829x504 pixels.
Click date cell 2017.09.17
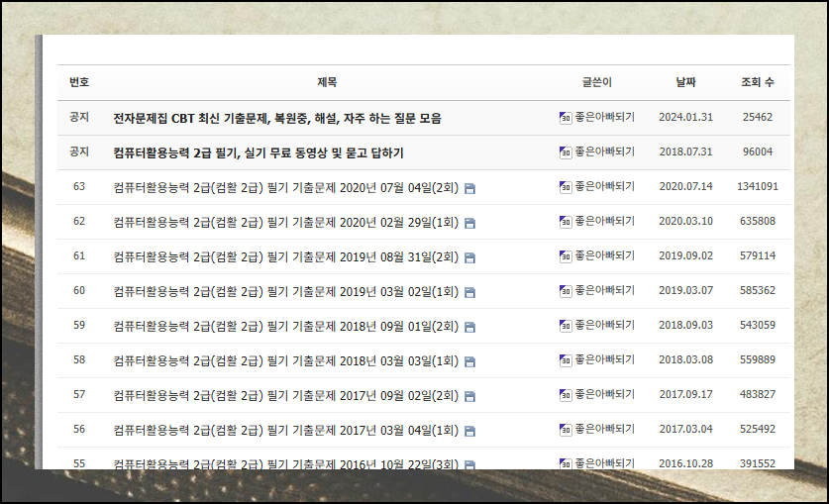coord(685,395)
